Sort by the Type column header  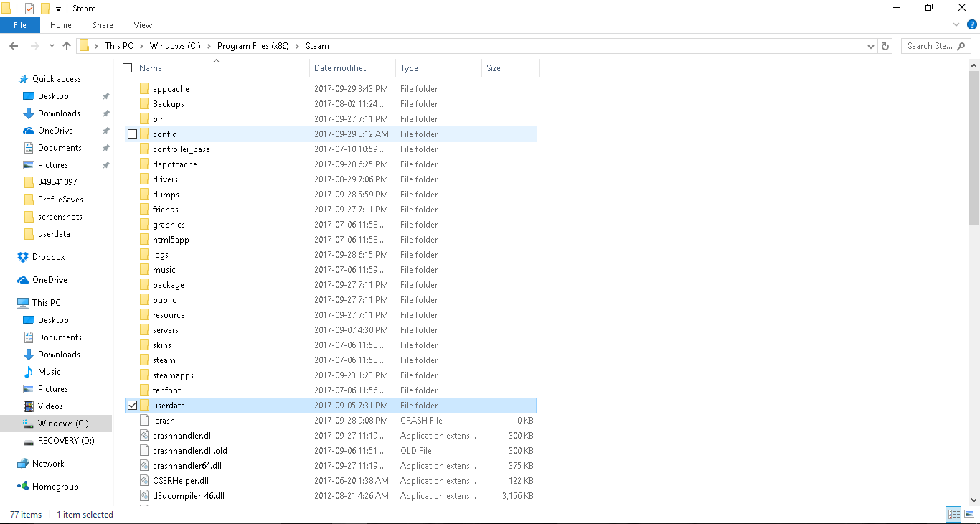pyautogui.click(x=438, y=68)
